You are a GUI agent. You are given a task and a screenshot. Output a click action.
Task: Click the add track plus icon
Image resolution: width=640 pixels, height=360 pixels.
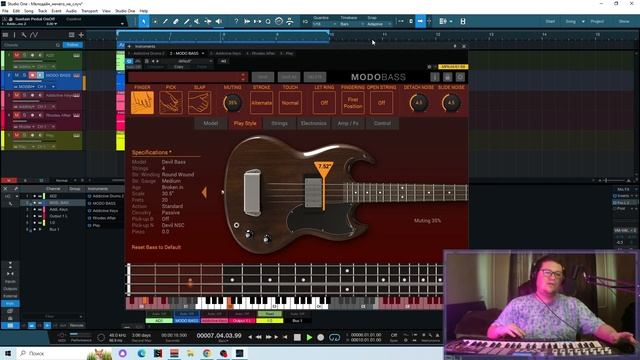coord(81,35)
